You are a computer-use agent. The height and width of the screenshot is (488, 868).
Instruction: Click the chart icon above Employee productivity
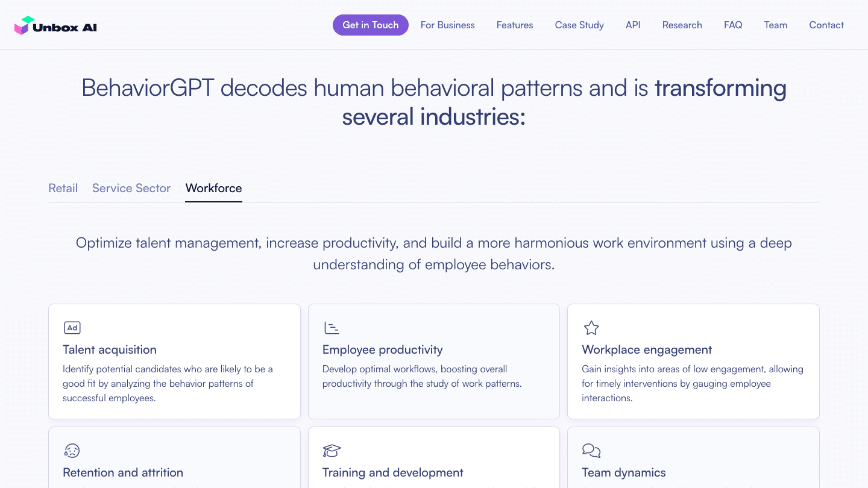point(332,328)
